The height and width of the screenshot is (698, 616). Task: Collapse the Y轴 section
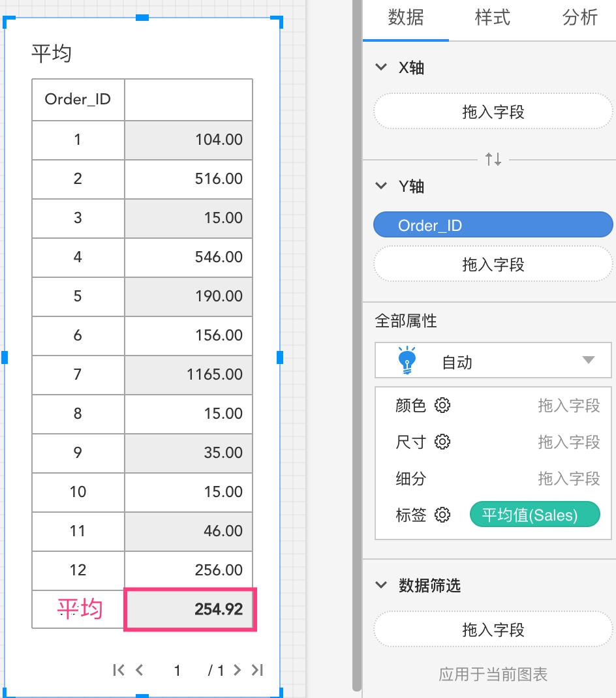coord(382,186)
